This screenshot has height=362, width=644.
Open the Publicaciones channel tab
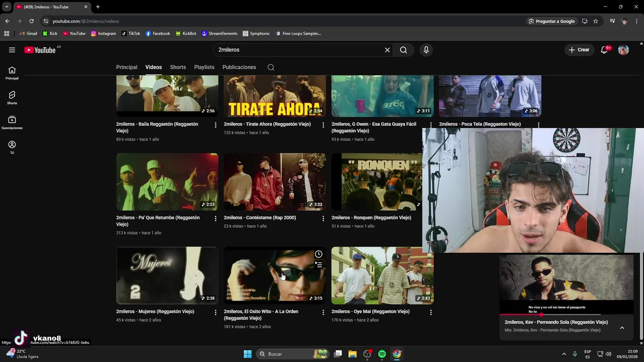(239, 67)
